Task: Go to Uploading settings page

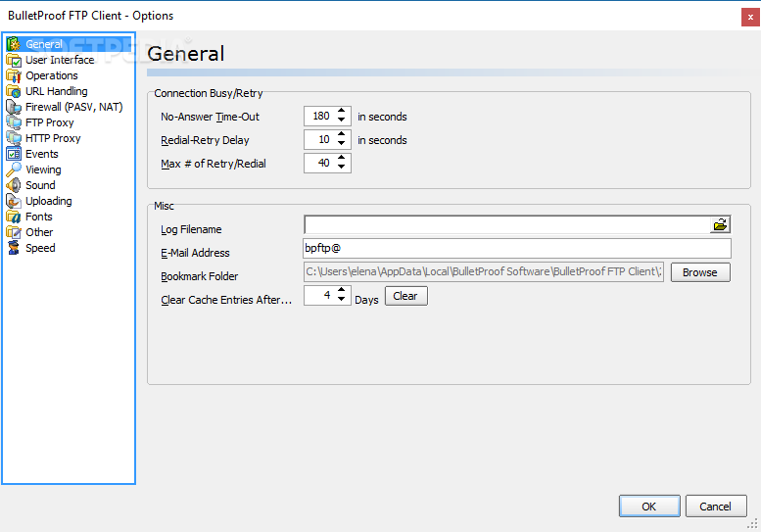Action: [49, 201]
